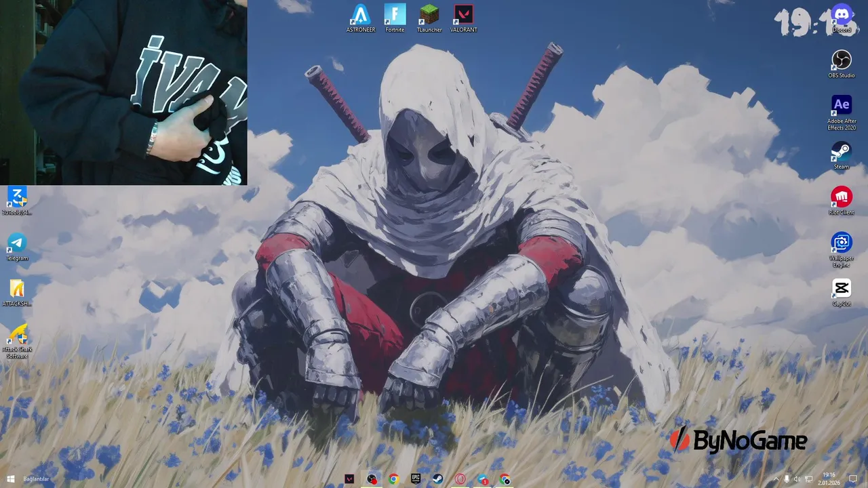This screenshot has height=488, width=868.
Task: Open Valorant from the taskbar
Action: [349, 479]
